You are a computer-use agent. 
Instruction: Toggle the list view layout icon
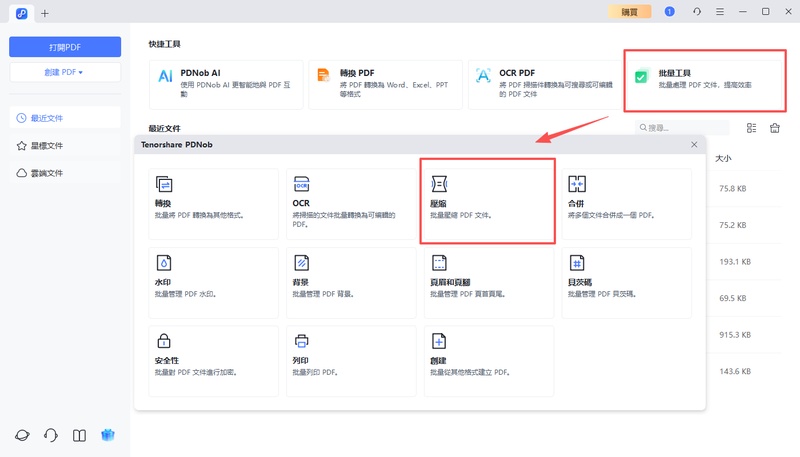[751, 128]
